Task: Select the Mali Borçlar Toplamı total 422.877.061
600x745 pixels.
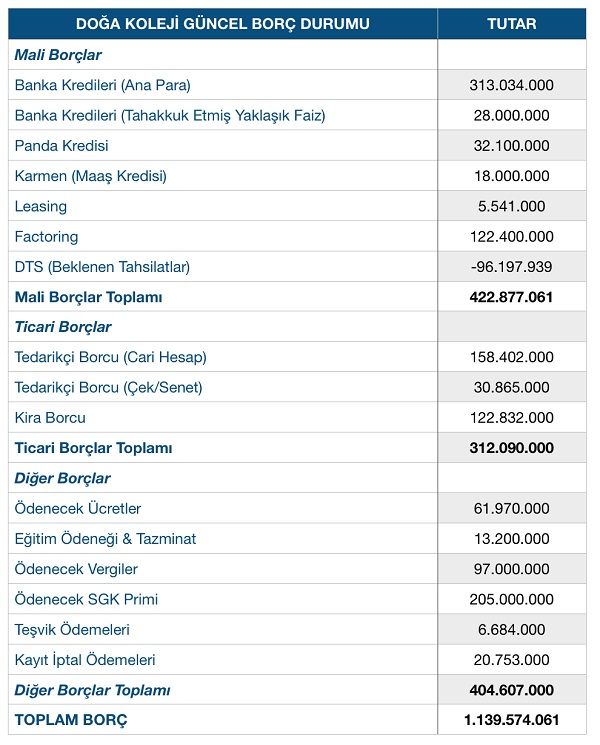Action: (x=511, y=297)
